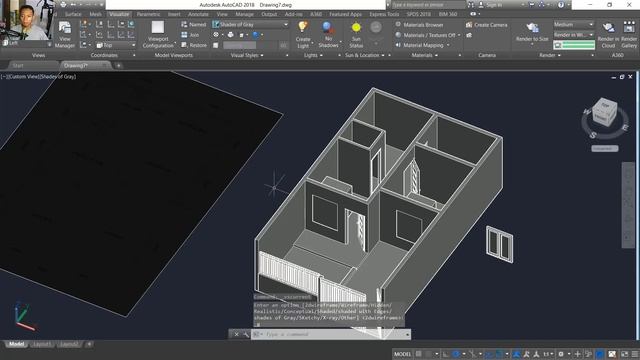The width and height of the screenshot is (640, 360).
Task: Click the new drawing tab plus button
Action: [x=118, y=65]
